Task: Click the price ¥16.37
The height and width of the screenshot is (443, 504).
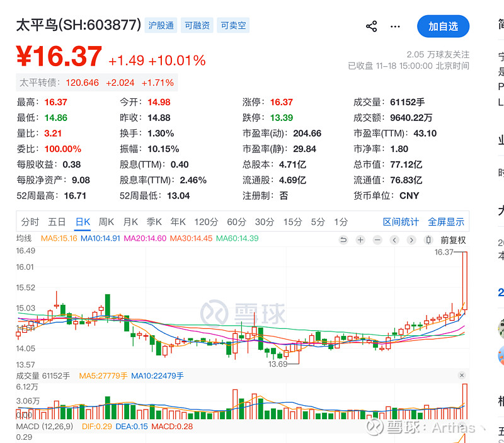Action: tap(59, 56)
